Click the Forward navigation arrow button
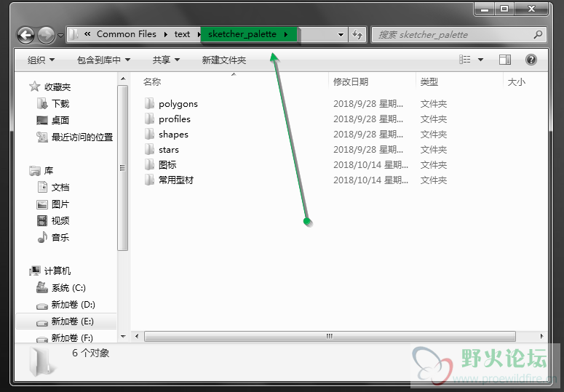Viewport: 564px width, 392px height. tap(46, 35)
